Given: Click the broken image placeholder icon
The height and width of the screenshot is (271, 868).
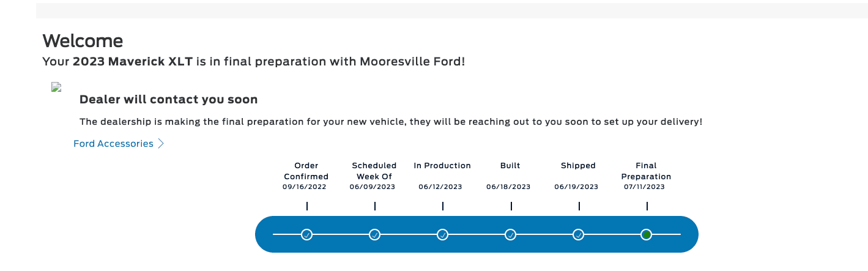Looking at the screenshot, I should point(56,87).
